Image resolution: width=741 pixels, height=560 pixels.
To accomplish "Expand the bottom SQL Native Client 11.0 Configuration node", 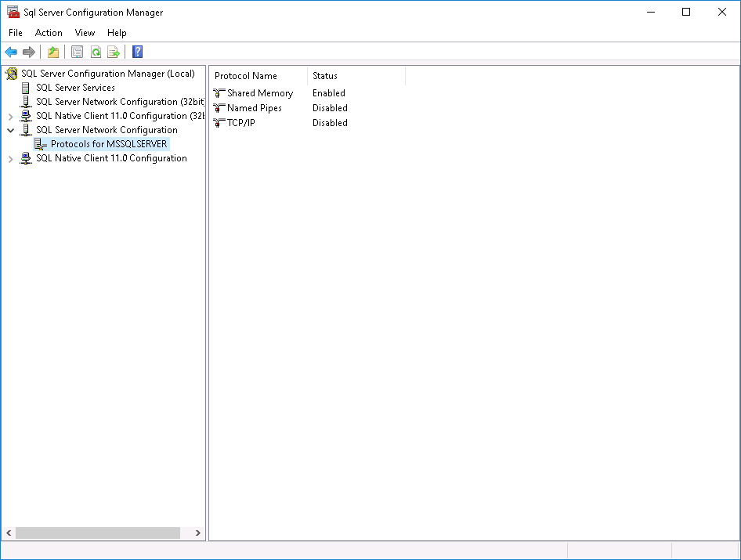I will click(x=10, y=159).
